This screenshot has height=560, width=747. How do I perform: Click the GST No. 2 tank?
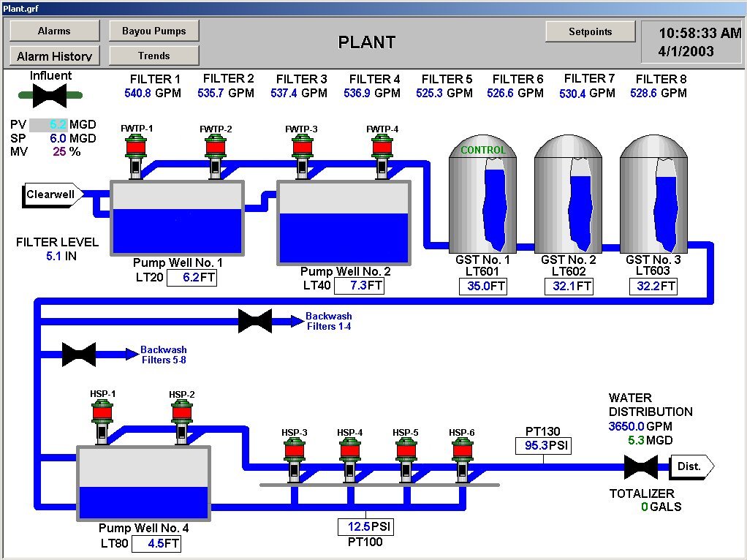568,194
